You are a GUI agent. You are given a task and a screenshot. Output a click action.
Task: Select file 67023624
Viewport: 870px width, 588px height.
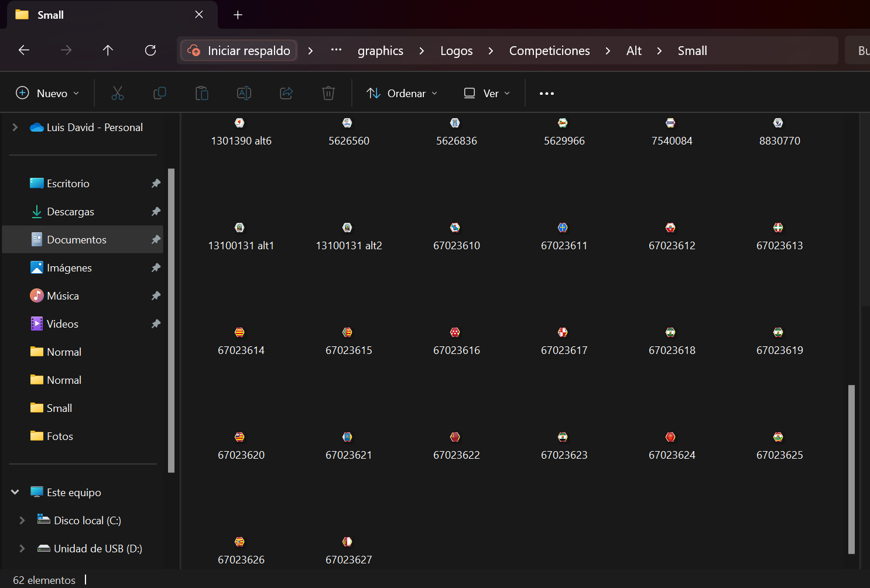(672, 447)
